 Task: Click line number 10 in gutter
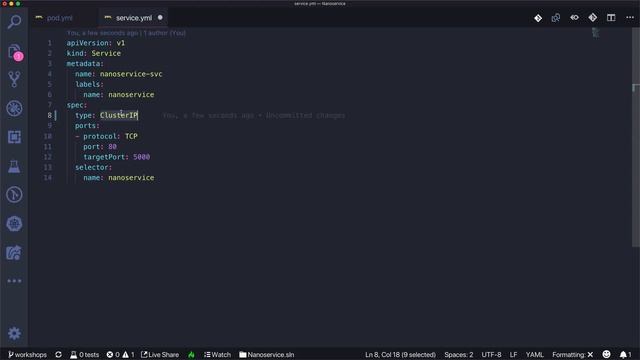(48, 136)
